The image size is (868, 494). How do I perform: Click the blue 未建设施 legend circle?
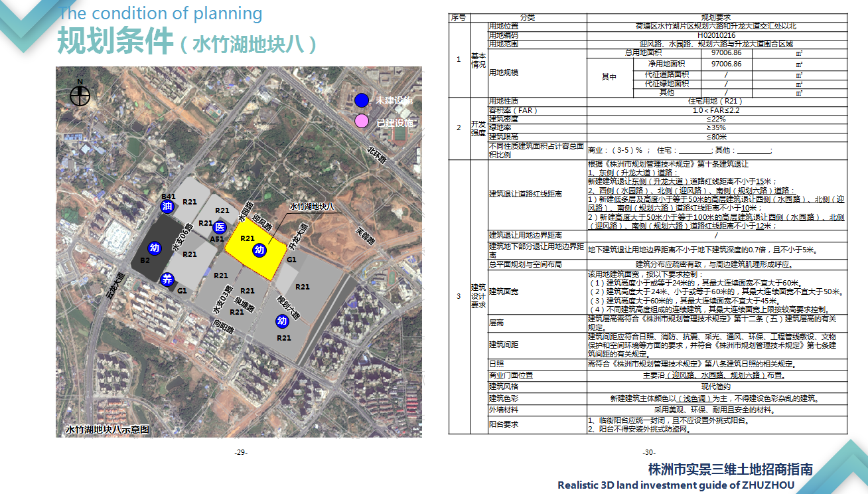point(362,100)
